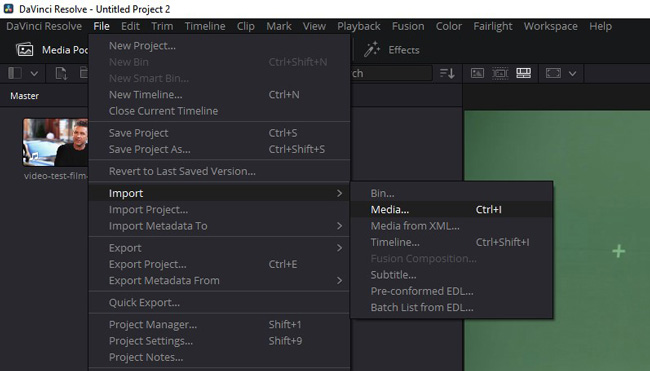Select the filmstrip clip view icon

500,73
